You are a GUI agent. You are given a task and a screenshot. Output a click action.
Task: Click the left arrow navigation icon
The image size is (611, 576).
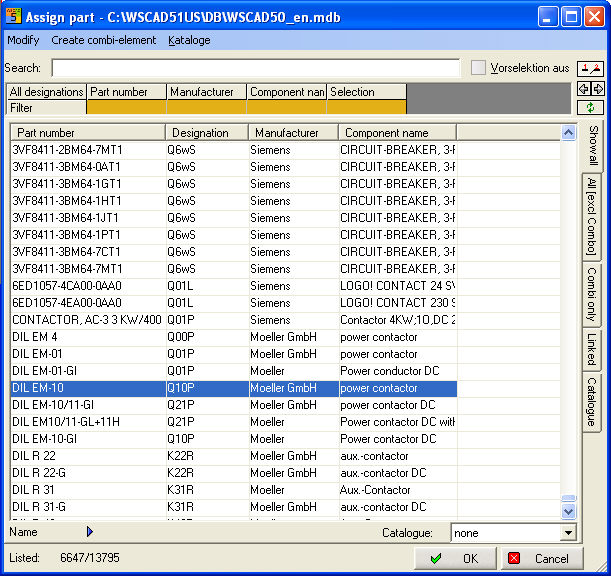click(x=583, y=89)
